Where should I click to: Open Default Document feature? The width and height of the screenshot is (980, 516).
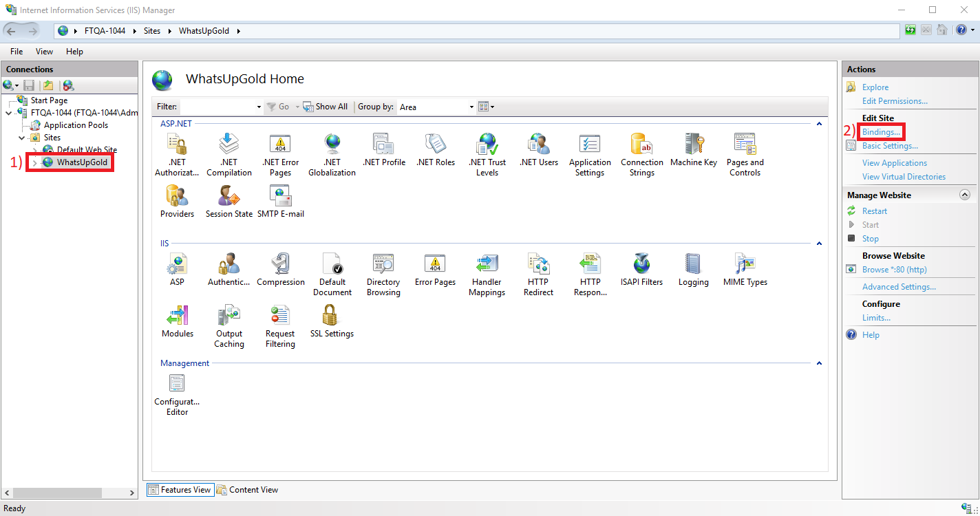(332, 275)
